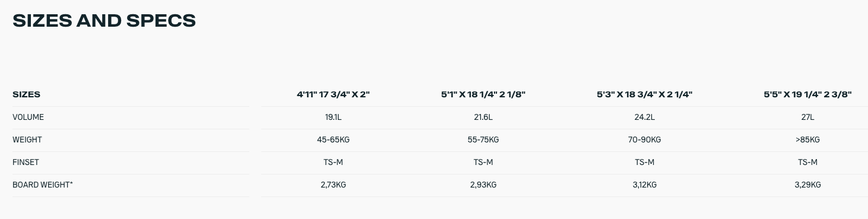Click the 55-75KG rider weight cell

(483, 139)
